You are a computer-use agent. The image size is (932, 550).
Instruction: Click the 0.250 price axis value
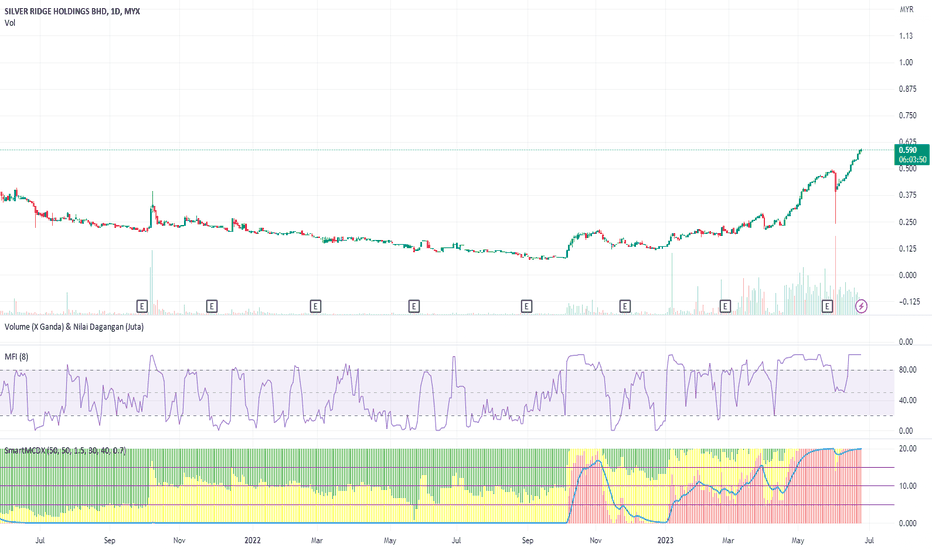(908, 222)
